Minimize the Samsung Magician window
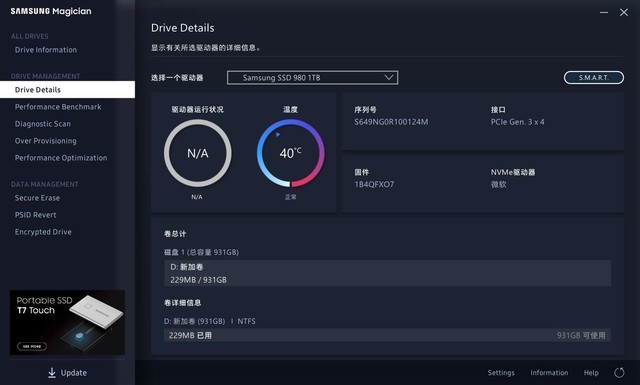640x385 pixels. (604, 13)
